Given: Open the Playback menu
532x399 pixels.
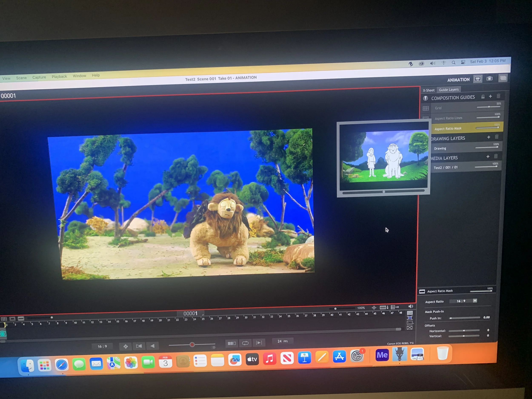Looking at the screenshot, I should click(x=59, y=76).
